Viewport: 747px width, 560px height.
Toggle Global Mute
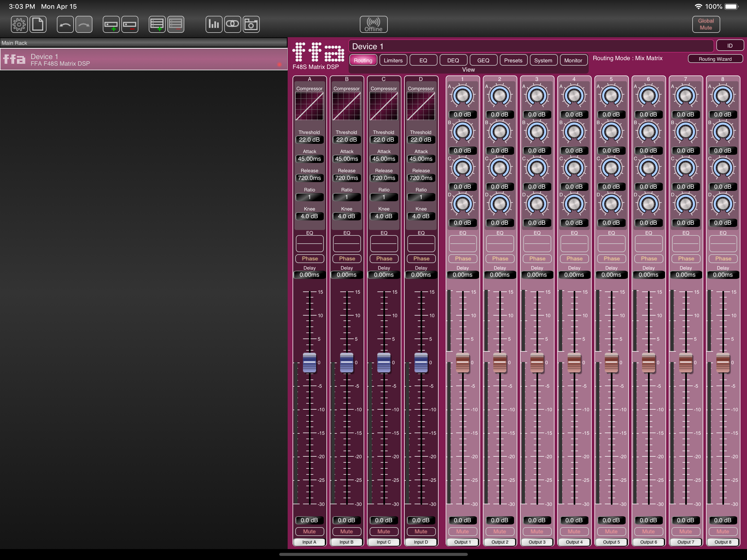point(706,24)
